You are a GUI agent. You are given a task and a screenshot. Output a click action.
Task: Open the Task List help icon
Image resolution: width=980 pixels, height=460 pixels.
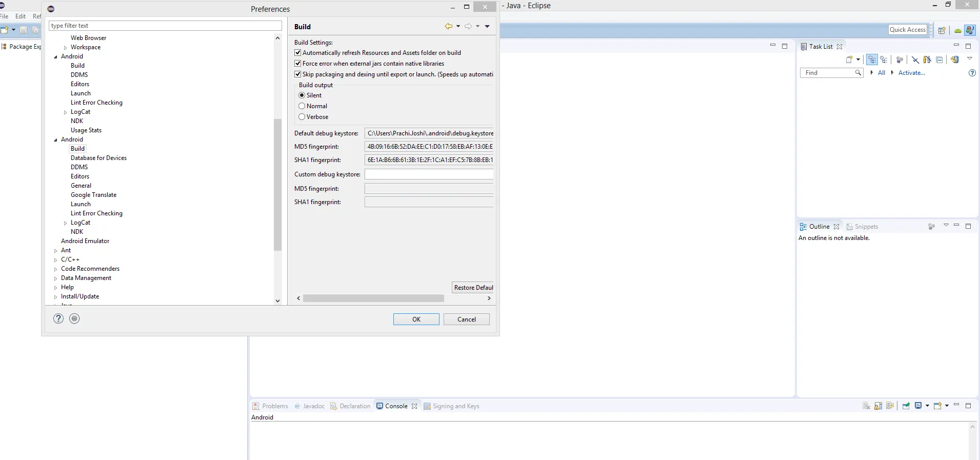[972, 73]
